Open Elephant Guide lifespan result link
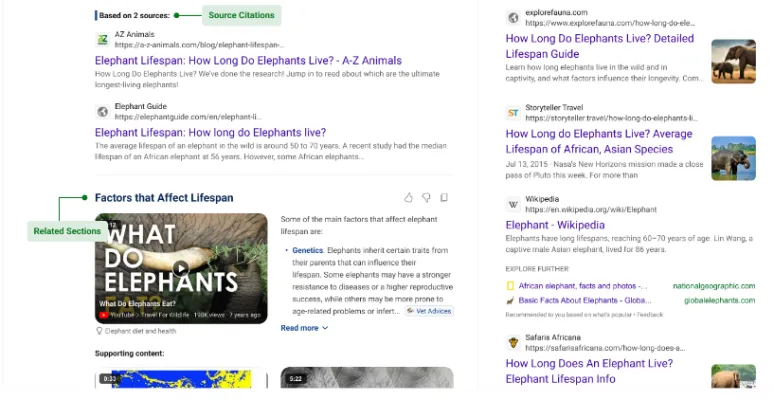This screenshot has height=400, width=774. (210, 132)
